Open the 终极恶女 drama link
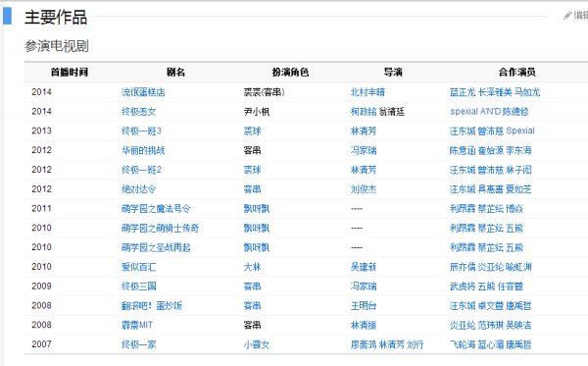Image resolution: width=588 pixels, height=366 pixels. 139,112
